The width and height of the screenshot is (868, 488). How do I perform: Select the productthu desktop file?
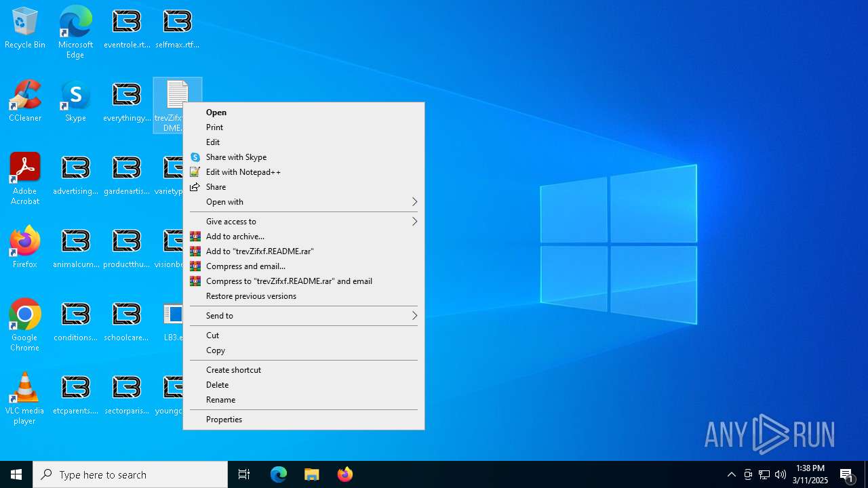(x=127, y=248)
